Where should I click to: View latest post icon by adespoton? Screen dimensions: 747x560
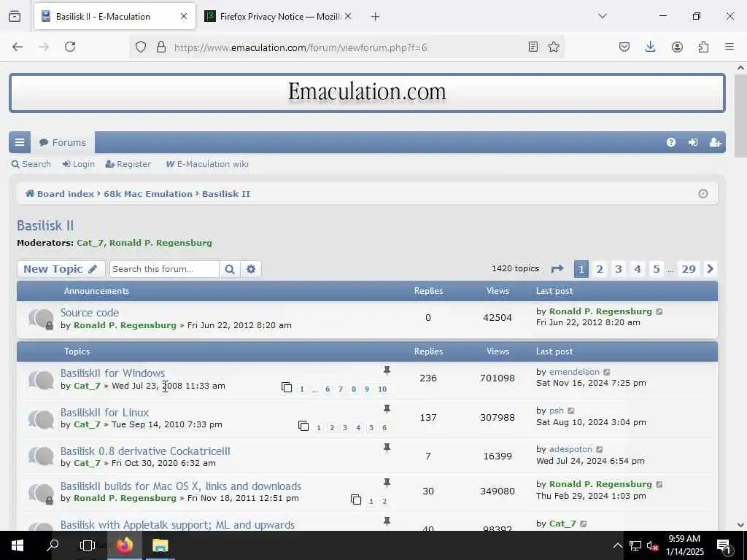coord(600,449)
